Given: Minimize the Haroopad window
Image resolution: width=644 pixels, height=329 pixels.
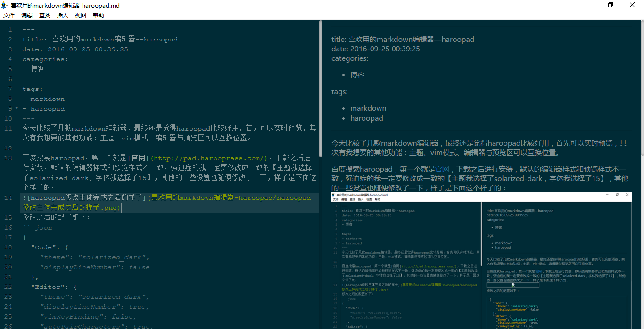Looking at the screenshot, I should [589, 5].
